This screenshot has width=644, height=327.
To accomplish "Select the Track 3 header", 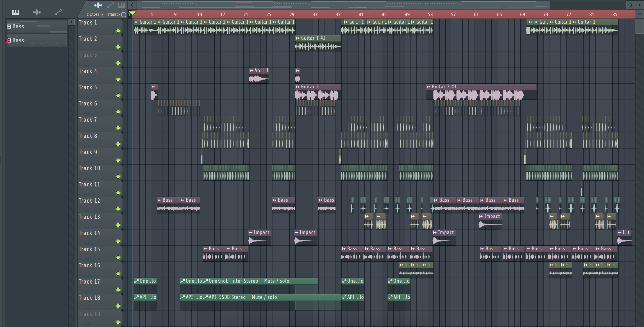I will pyautogui.click(x=100, y=59).
